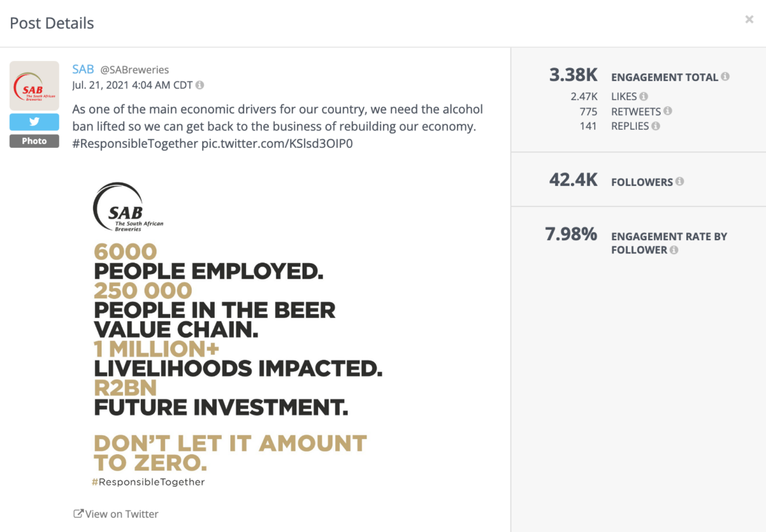Click the Twitter network icon
This screenshot has height=532, width=766.
click(34, 122)
